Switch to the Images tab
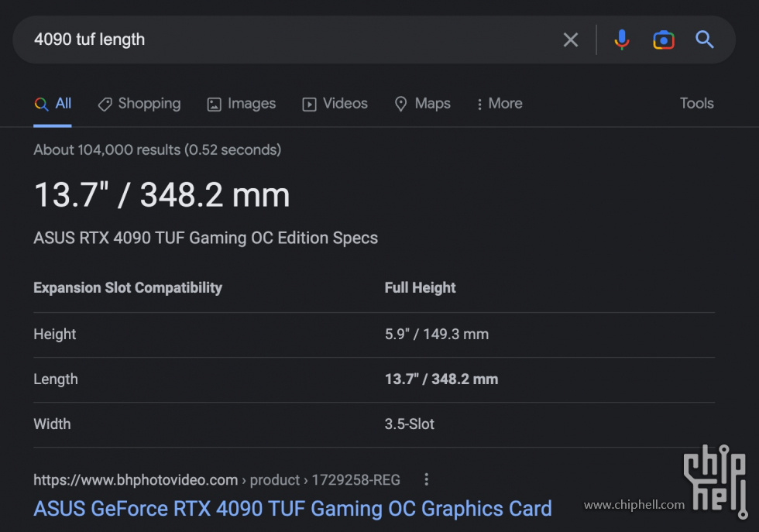 point(242,104)
